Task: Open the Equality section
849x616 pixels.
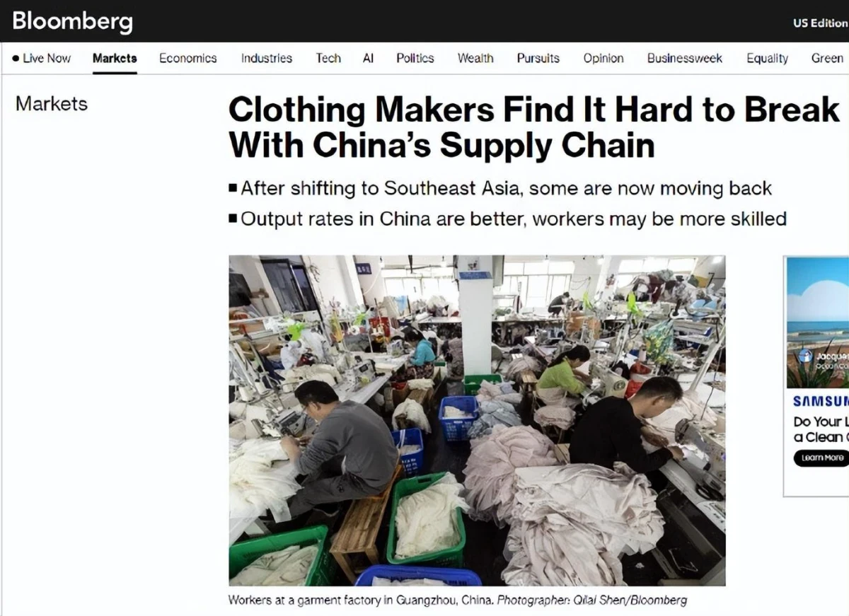Action: click(x=767, y=59)
